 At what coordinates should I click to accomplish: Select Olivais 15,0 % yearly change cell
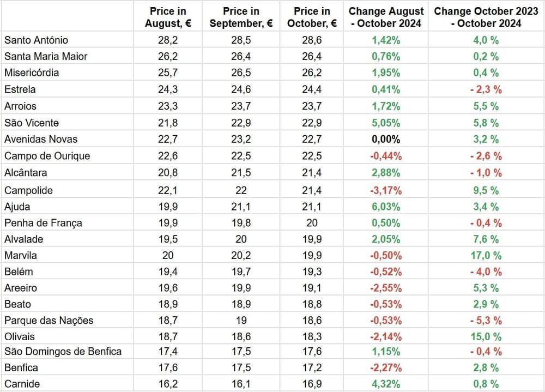coord(486,336)
